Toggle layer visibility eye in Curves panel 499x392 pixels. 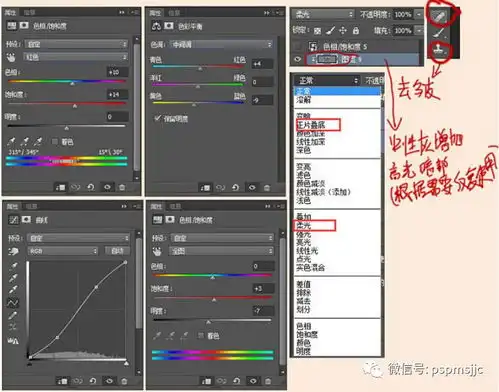(x=109, y=381)
